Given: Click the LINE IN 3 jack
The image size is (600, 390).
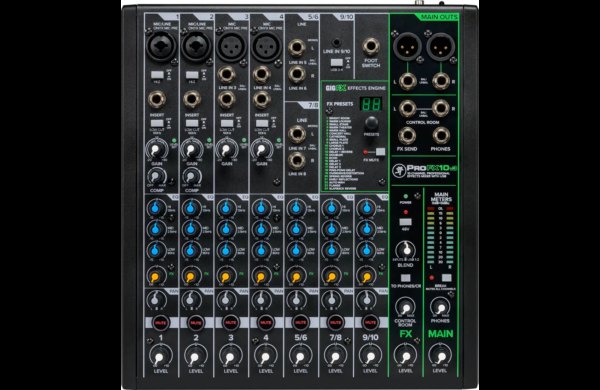Looking at the screenshot, I should click(x=227, y=75).
